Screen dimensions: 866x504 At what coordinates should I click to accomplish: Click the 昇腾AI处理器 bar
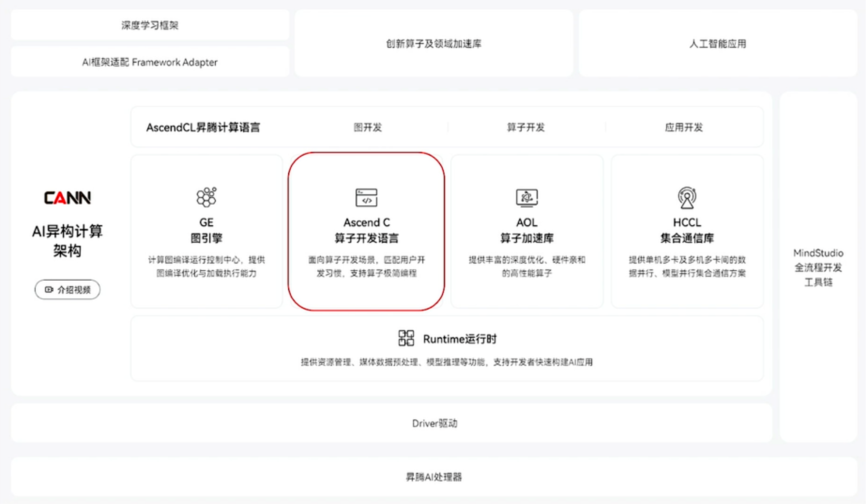(434, 476)
